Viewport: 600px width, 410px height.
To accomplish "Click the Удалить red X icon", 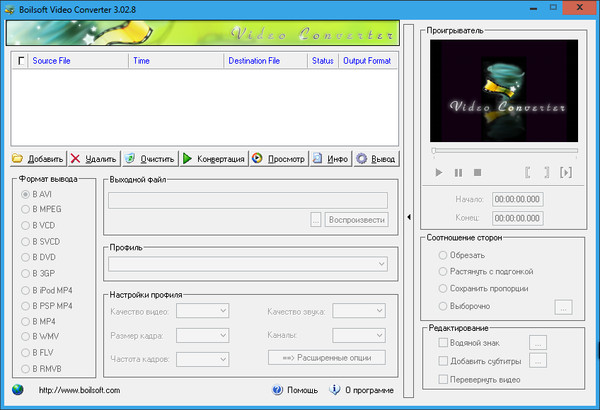I will [75, 158].
